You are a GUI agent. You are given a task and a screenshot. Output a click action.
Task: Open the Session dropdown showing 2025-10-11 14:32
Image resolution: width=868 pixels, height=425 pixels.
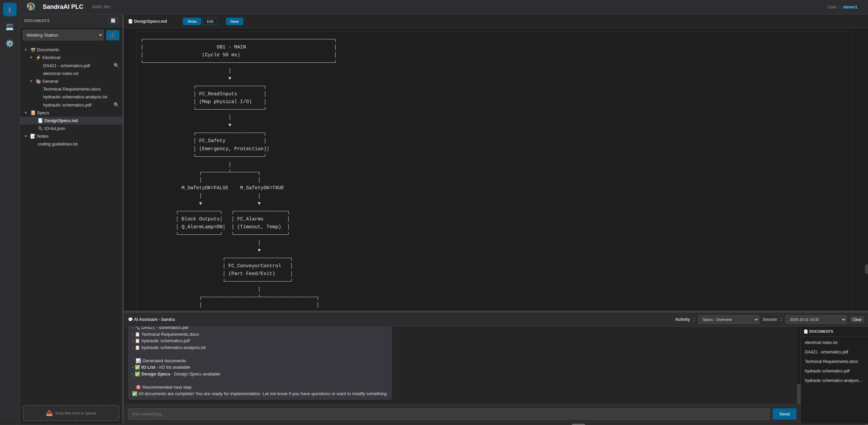(815, 319)
